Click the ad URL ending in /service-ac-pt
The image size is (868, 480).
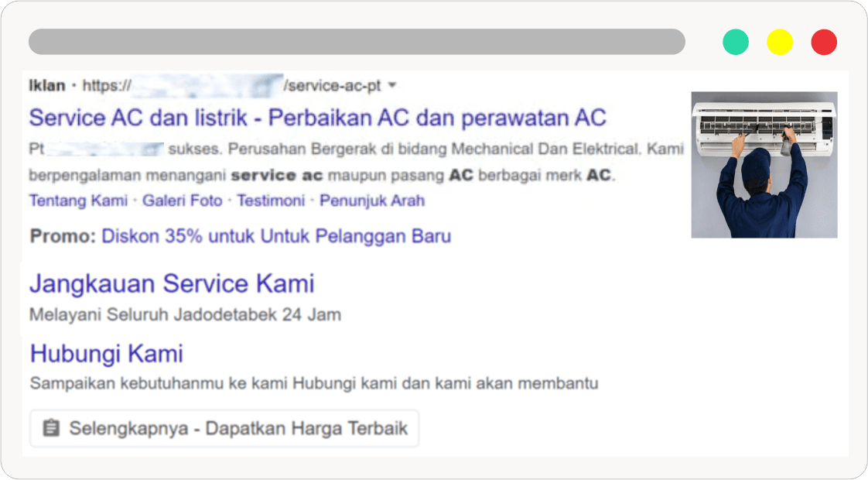(232, 85)
